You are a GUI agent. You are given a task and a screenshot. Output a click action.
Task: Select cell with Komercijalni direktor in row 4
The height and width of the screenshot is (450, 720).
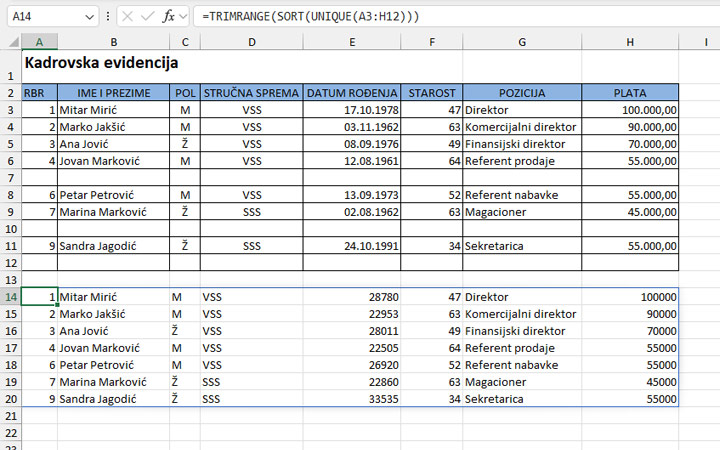click(521, 127)
